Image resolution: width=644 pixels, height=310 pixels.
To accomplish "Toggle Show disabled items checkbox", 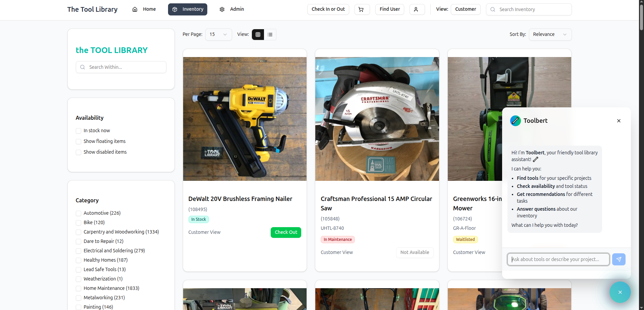I will click(78, 152).
